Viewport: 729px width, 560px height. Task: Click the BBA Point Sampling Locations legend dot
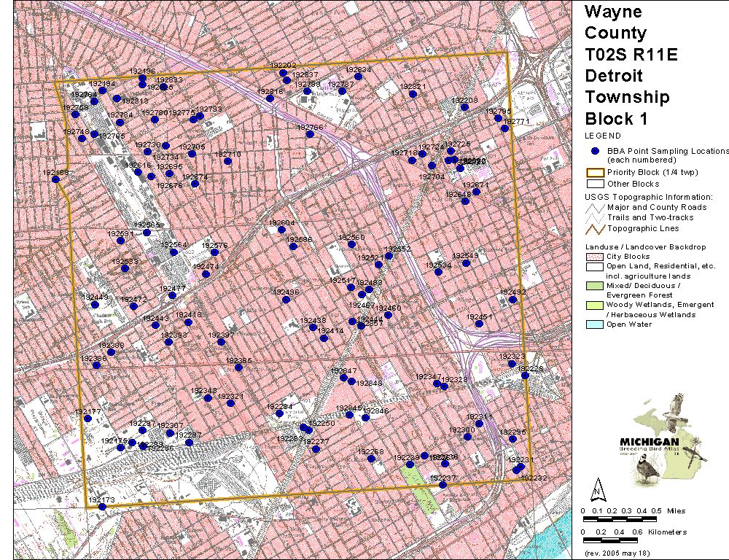595,150
